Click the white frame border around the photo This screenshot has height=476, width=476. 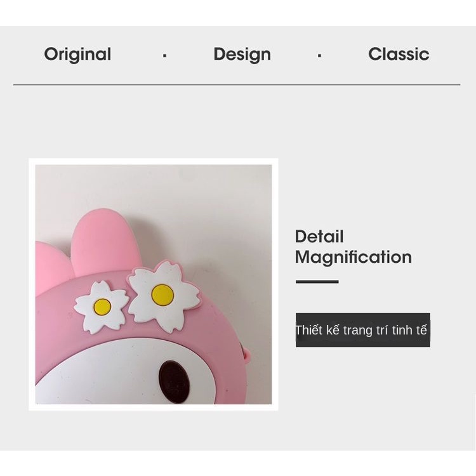(x=154, y=161)
